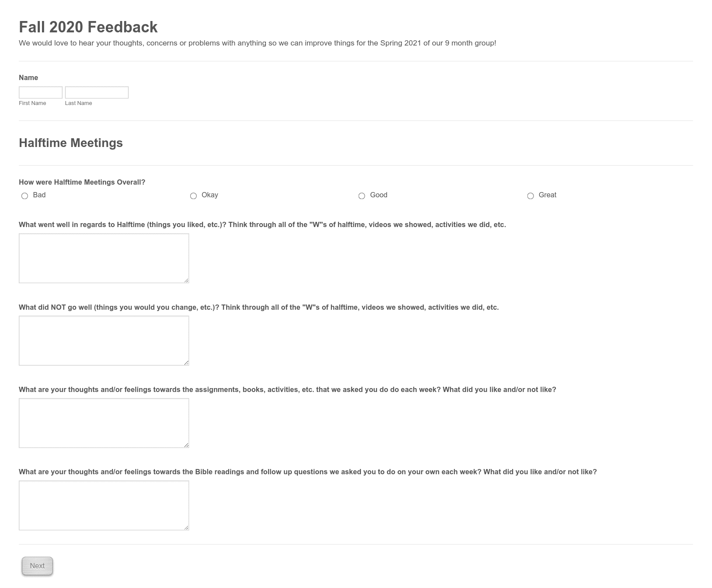The image size is (712, 588).
Task: Select the Good radio button
Action: tap(362, 196)
